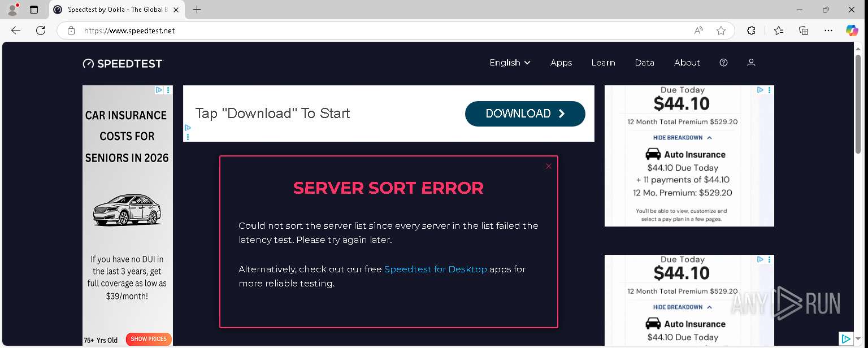Screen dimensions: 868x348
Task: Open AdChoices on the car insurance ad
Action: coord(160,90)
